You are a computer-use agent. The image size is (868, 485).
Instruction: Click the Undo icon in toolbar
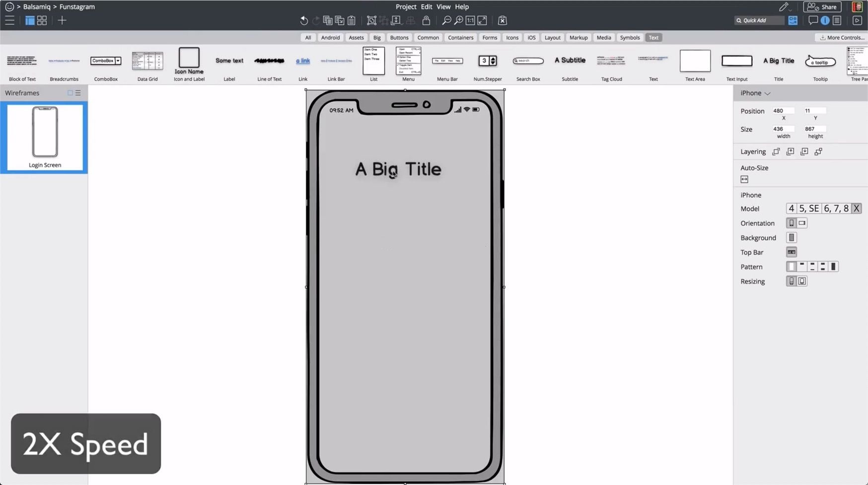(x=304, y=20)
